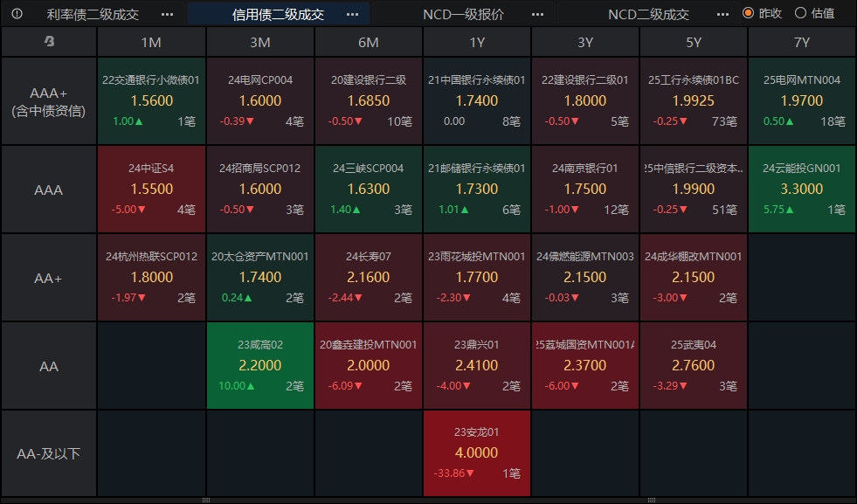Open the 25荔城国资MTN001A cell
The width and height of the screenshot is (857, 504).
[584, 365]
